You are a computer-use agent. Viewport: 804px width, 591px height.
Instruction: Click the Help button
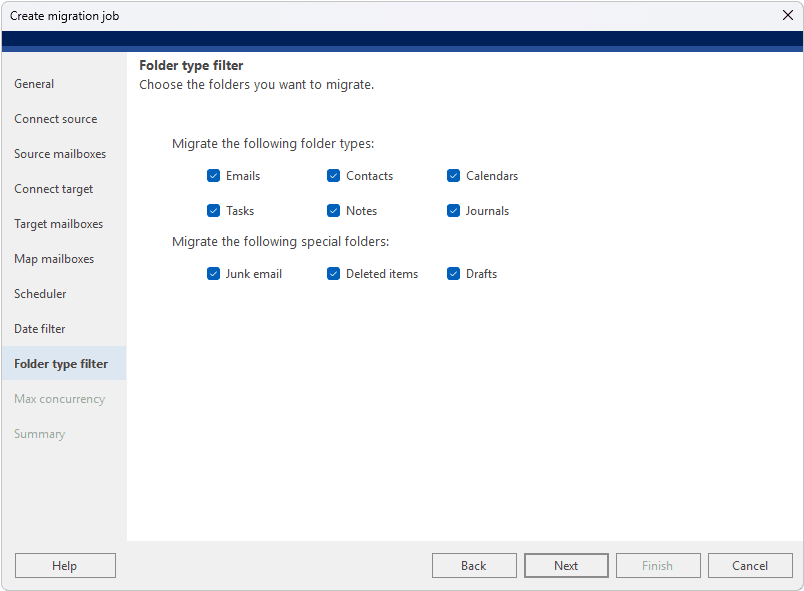(65, 565)
